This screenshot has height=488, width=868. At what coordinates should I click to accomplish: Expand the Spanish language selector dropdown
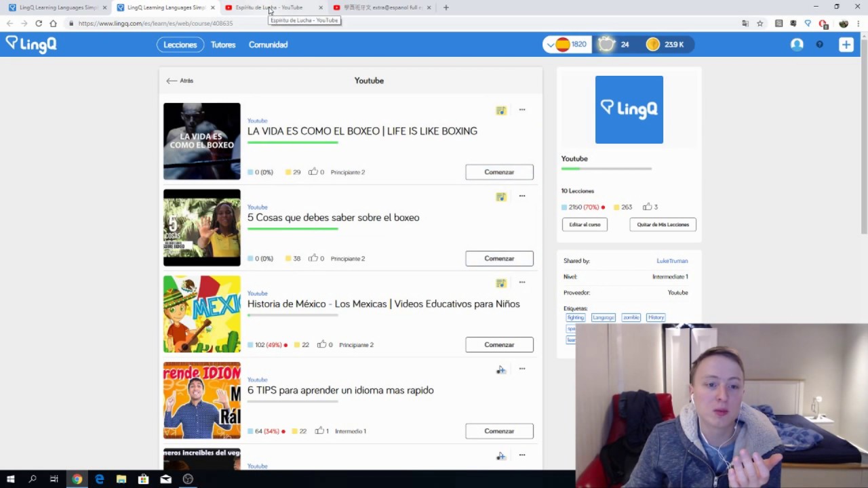pyautogui.click(x=550, y=45)
